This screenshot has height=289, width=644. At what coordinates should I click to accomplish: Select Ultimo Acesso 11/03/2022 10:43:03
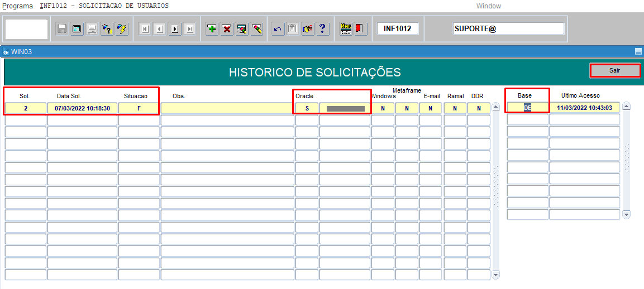pyautogui.click(x=585, y=108)
